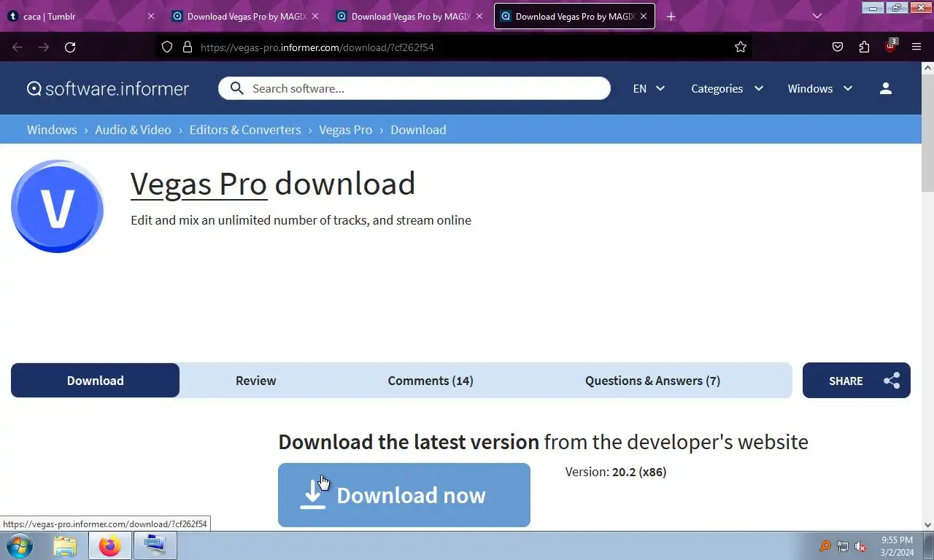Screen dimensions: 934x560
Task: Open the Firefox hamburger menu
Action: click(x=916, y=47)
